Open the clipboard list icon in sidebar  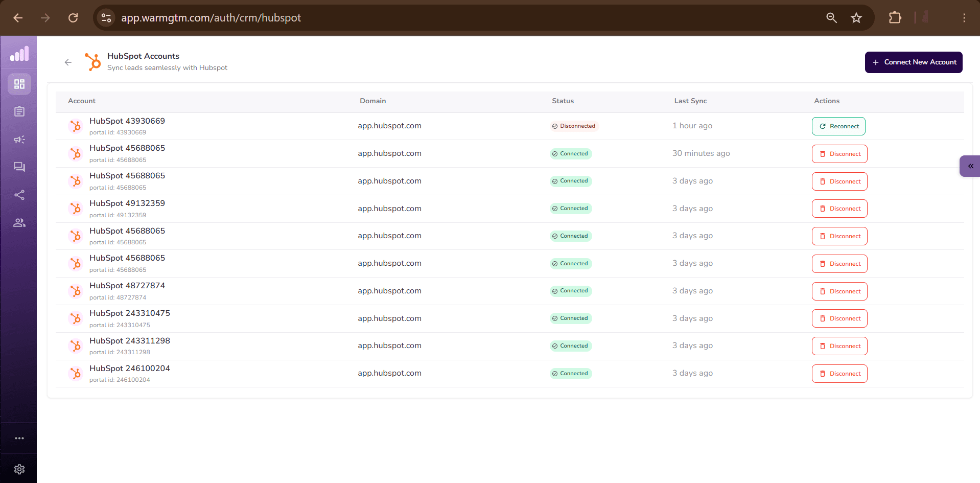19,111
